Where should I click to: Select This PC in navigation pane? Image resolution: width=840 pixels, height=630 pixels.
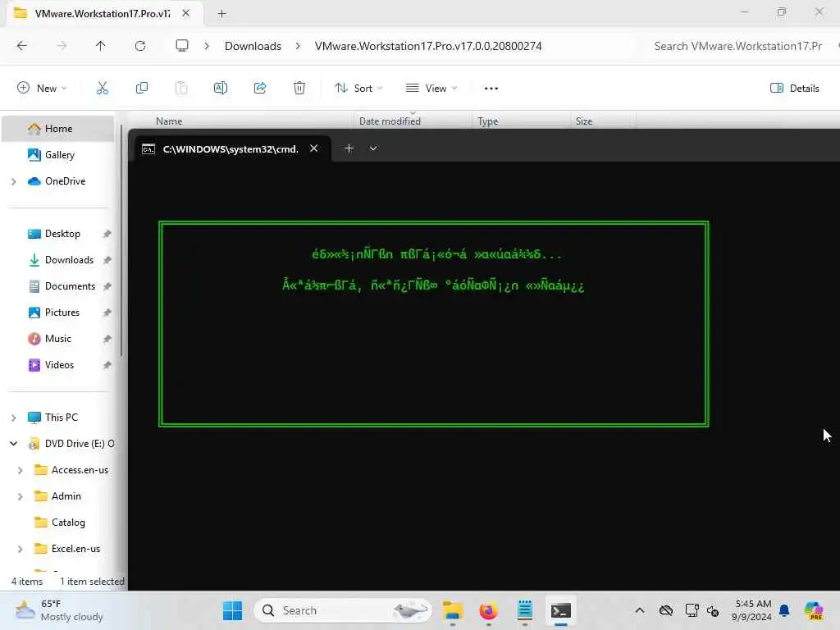click(x=61, y=418)
